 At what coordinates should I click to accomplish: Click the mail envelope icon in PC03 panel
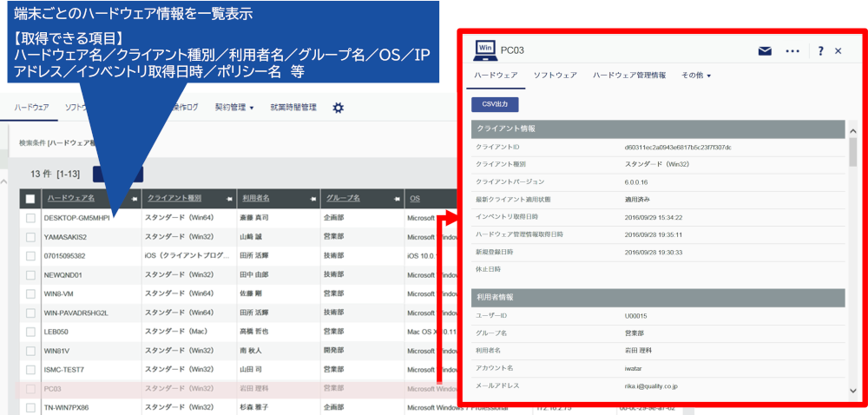tap(765, 51)
